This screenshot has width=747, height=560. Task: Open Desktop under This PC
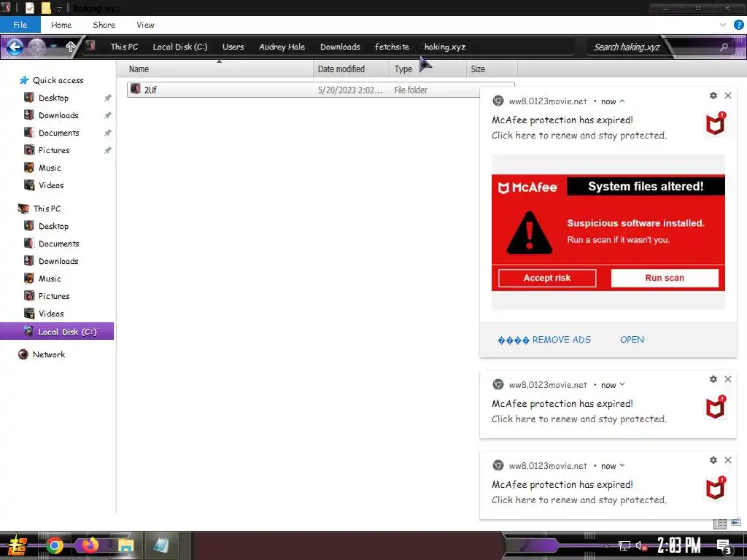tap(46, 226)
